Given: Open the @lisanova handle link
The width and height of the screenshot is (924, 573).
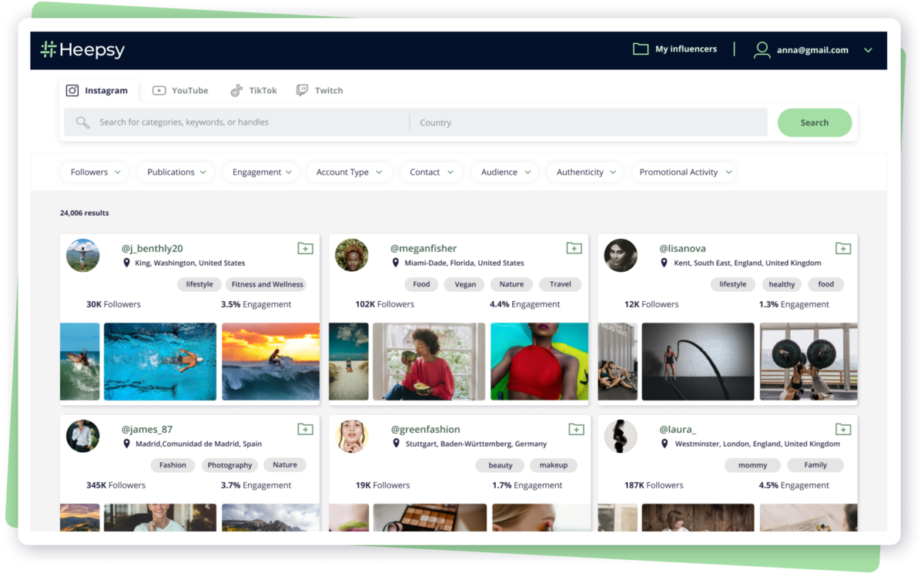Looking at the screenshot, I should click(682, 248).
